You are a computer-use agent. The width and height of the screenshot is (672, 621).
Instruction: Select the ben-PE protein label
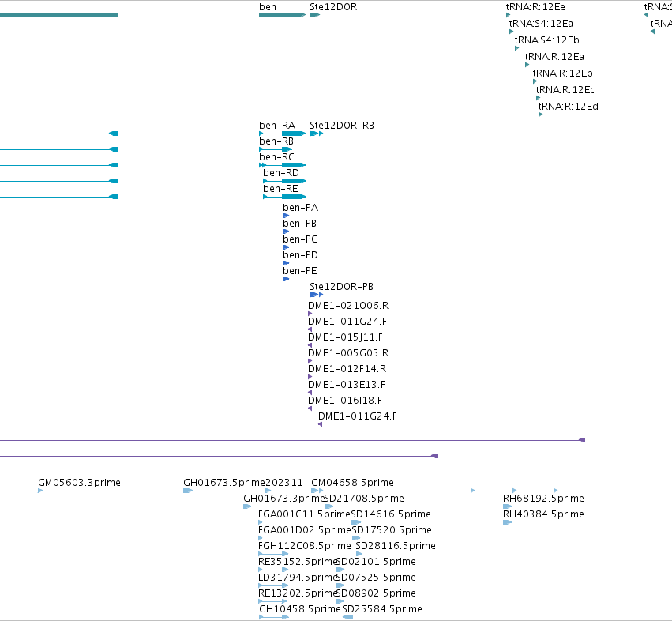(x=300, y=271)
